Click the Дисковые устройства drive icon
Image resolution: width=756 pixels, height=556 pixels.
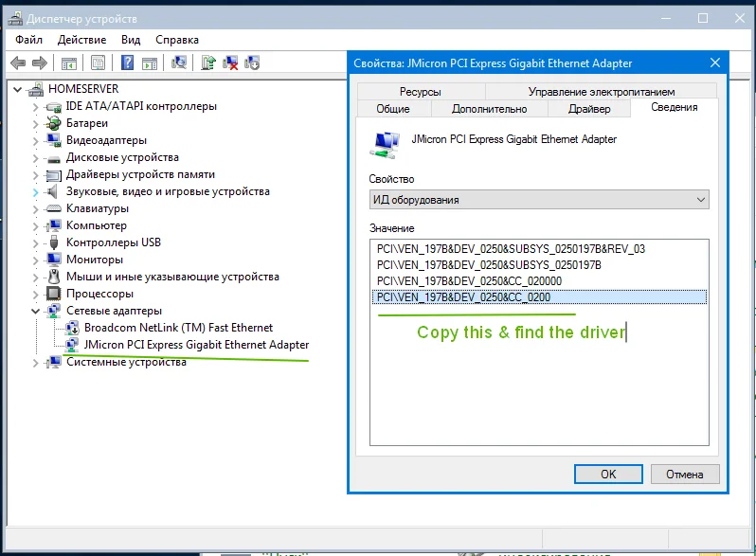pos(53,158)
